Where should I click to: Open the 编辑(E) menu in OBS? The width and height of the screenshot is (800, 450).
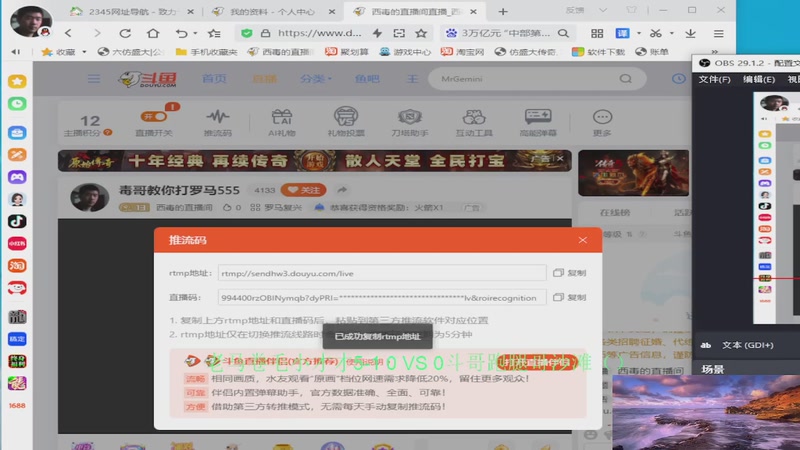759,79
